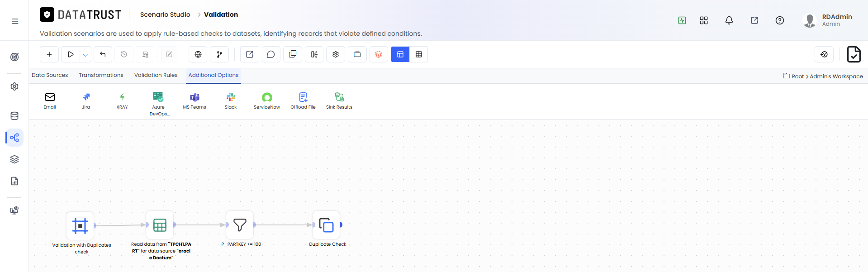Screen dimensions: 868x272
Task: Expand the run options dropdown arrow
Action: point(85,55)
